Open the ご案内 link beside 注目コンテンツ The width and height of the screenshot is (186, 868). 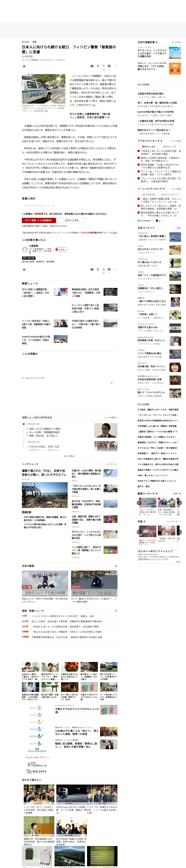coord(178,228)
